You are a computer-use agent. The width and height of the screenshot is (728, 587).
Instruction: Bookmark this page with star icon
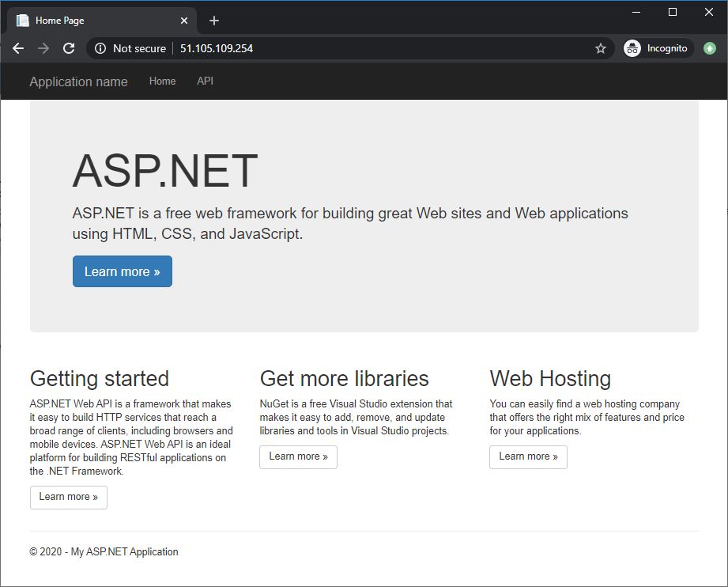click(601, 48)
